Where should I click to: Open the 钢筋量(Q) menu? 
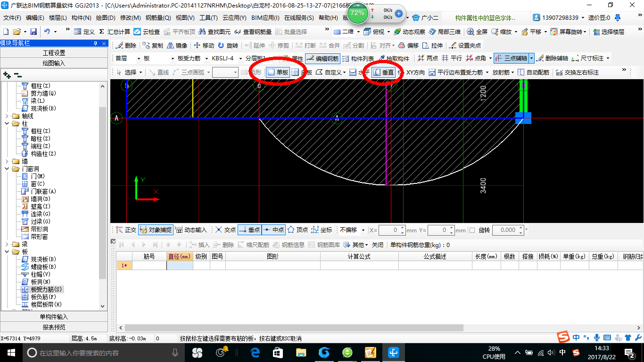click(158, 18)
